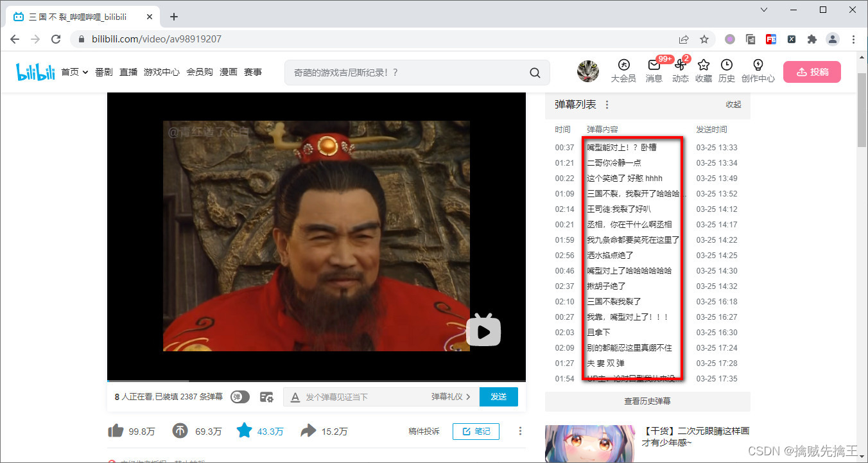The width and height of the screenshot is (868, 463).
Task: Open the recommended video thumbnail
Action: click(591, 444)
